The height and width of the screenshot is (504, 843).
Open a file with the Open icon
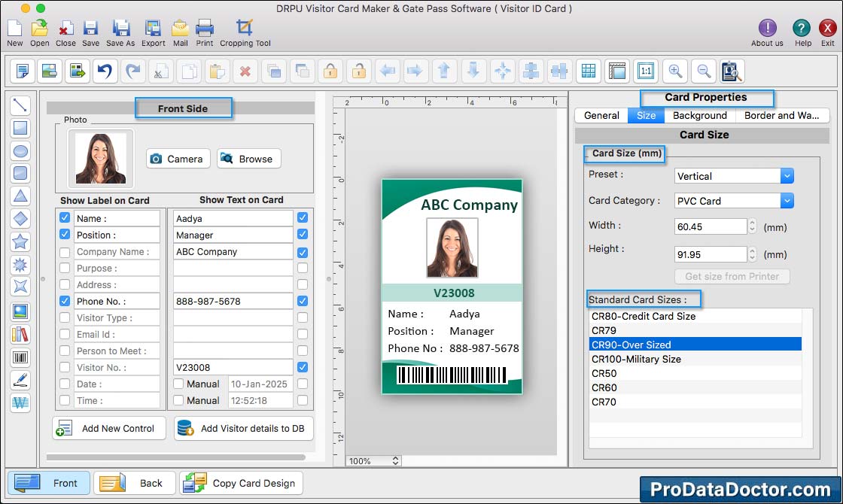tap(39, 28)
